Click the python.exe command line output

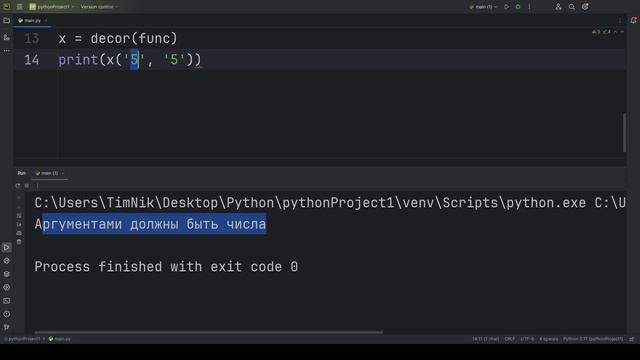pos(330,203)
